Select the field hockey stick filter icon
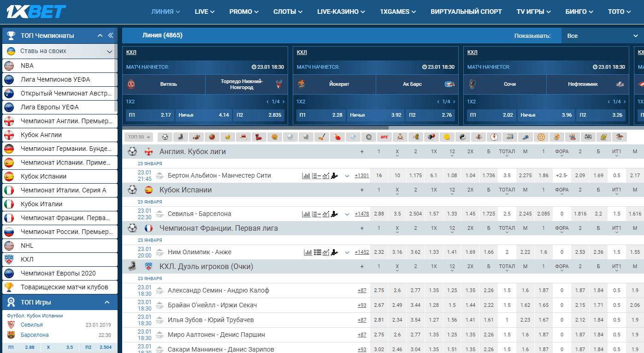Image resolution: width=644 pixels, height=353 pixels. point(322,137)
